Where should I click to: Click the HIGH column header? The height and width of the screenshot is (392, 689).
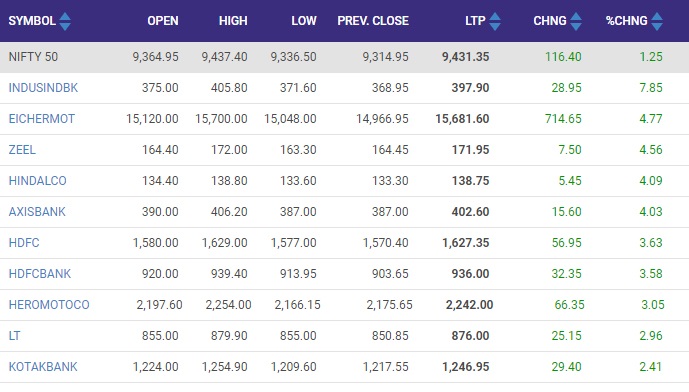pos(233,21)
